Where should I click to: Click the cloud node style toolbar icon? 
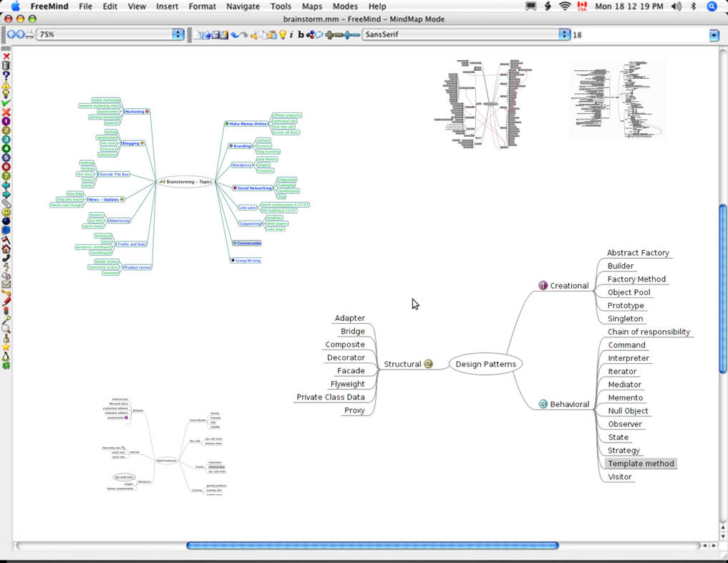tap(319, 34)
